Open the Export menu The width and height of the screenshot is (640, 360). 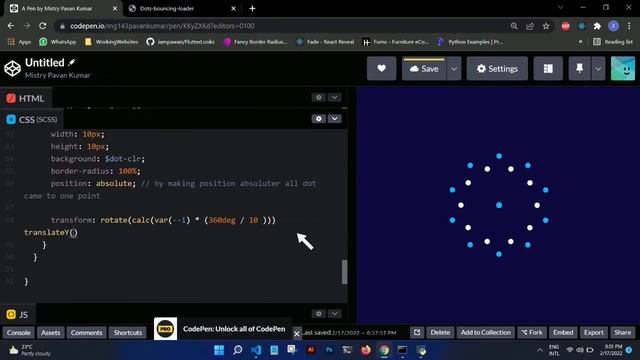pos(593,333)
